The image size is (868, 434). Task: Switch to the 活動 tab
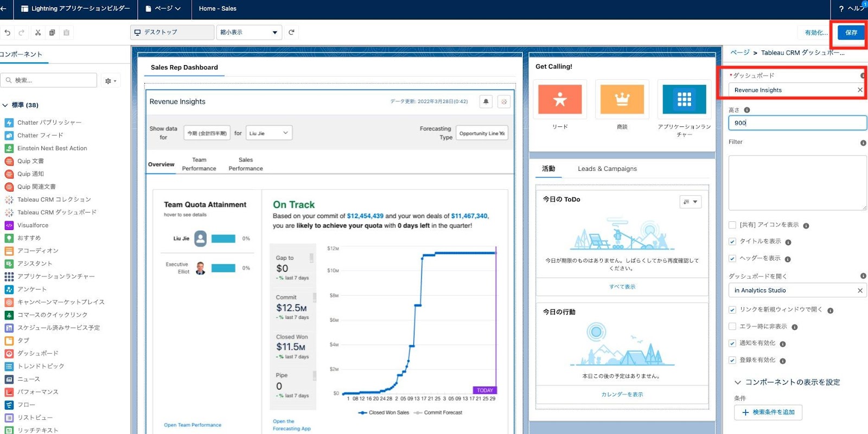tap(548, 169)
